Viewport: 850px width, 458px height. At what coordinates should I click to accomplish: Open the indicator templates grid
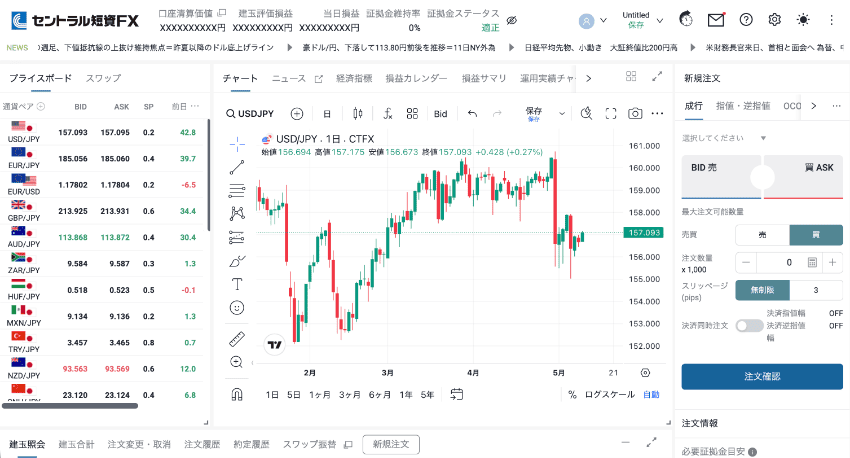pos(413,113)
